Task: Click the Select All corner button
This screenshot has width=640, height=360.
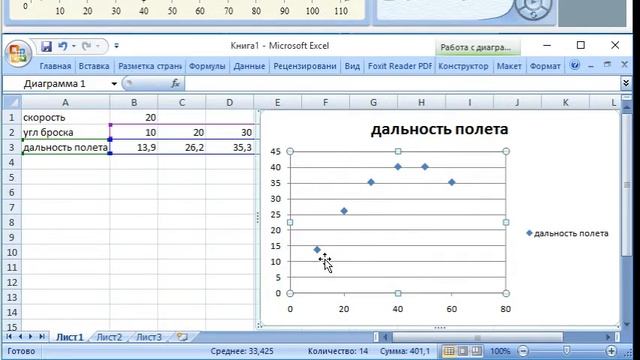Action: [x=12, y=102]
